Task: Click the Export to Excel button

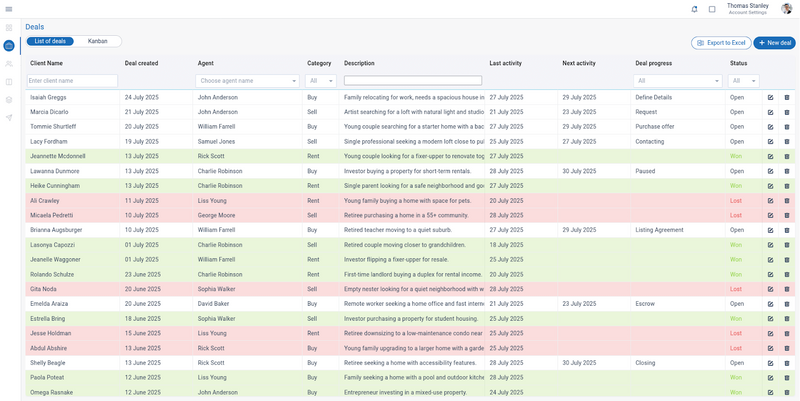Action: [720, 43]
